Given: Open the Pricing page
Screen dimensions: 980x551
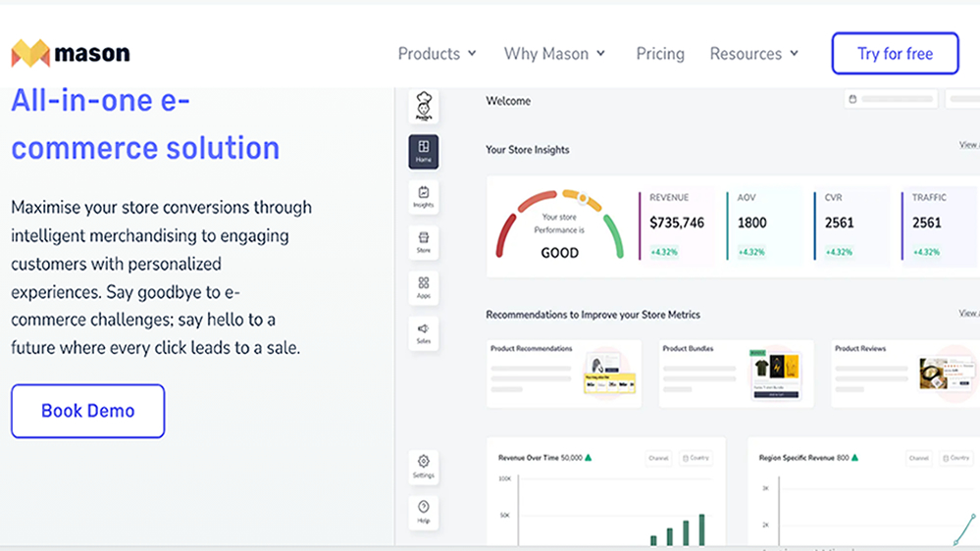Looking at the screenshot, I should [660, 54].
